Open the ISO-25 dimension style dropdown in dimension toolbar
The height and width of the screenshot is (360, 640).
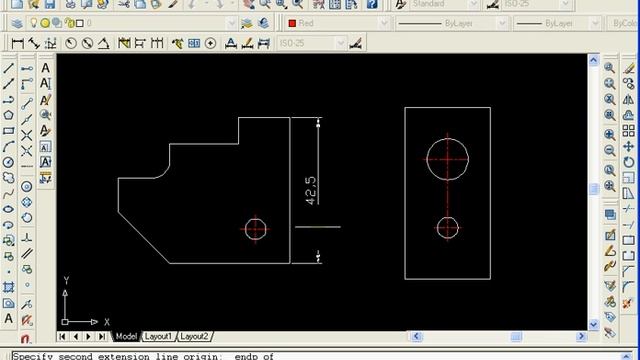coord(340,43)
